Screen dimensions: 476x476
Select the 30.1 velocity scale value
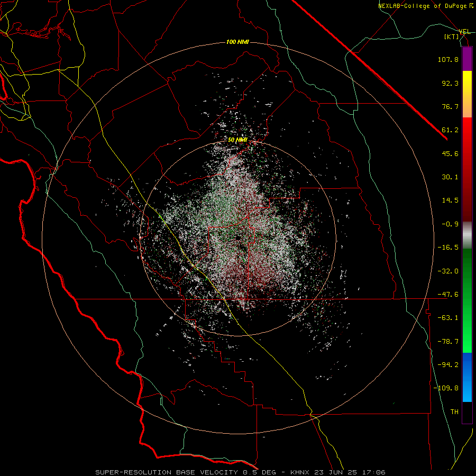[450, 177]
